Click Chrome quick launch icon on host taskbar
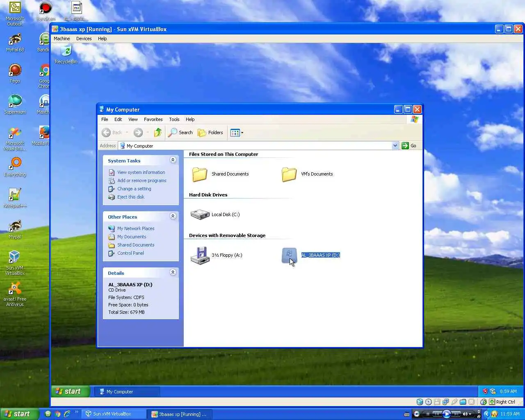 [57, 414]
